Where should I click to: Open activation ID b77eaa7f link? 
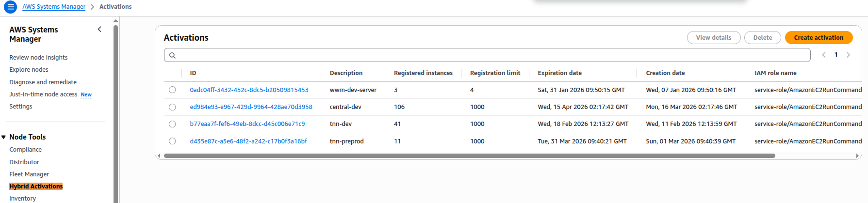click(247, 124)
